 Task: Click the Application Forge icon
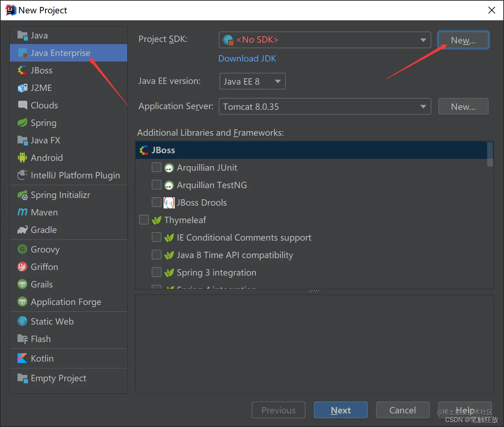(22, 301)
